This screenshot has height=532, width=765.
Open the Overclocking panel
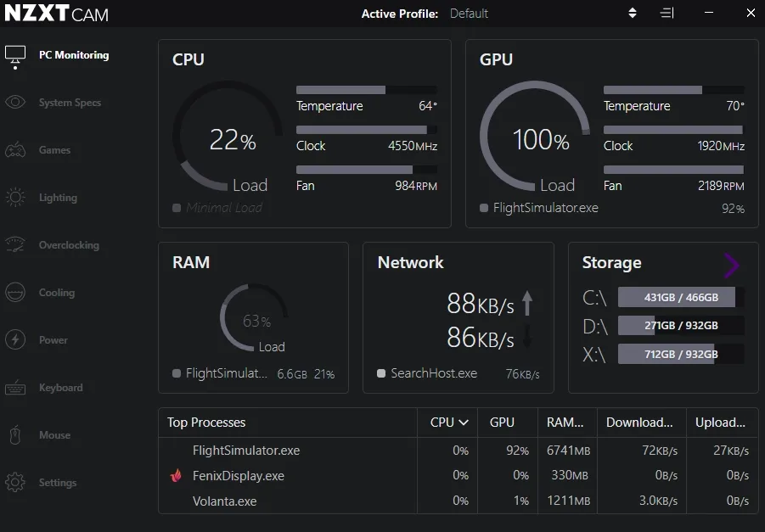click(68, 244)
